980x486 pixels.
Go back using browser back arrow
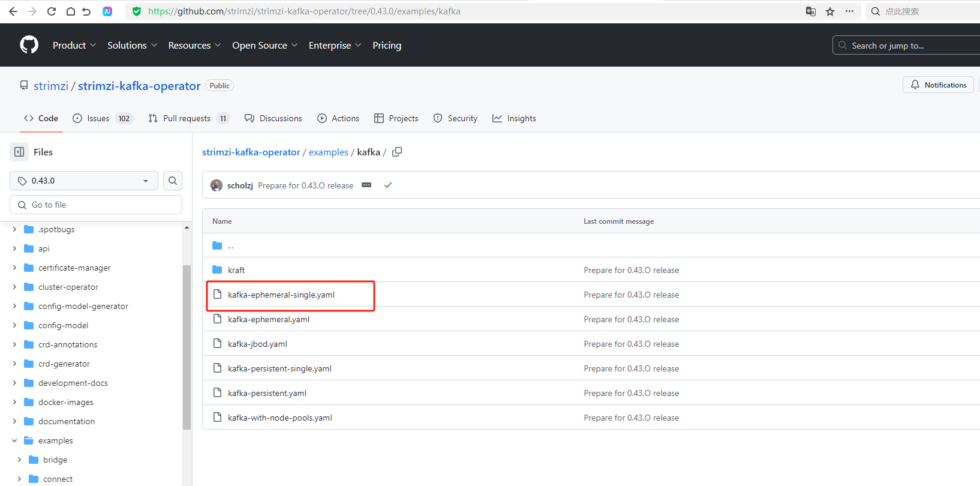click(x=13, y=11)
